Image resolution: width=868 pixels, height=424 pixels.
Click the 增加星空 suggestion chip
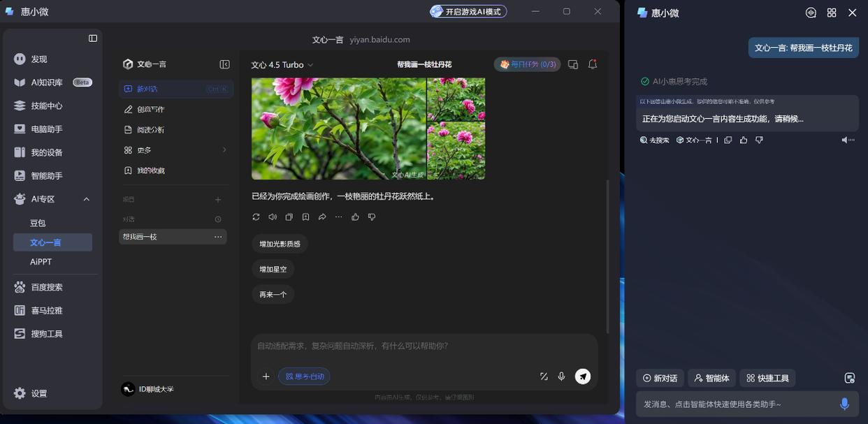click(x=273, y=269)
